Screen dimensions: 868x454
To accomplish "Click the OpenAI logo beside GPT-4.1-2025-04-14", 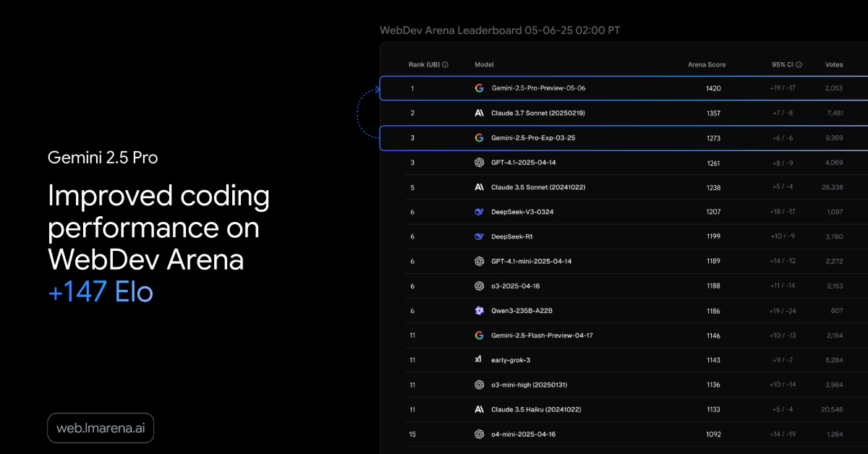I will click(x=479, y=163).
